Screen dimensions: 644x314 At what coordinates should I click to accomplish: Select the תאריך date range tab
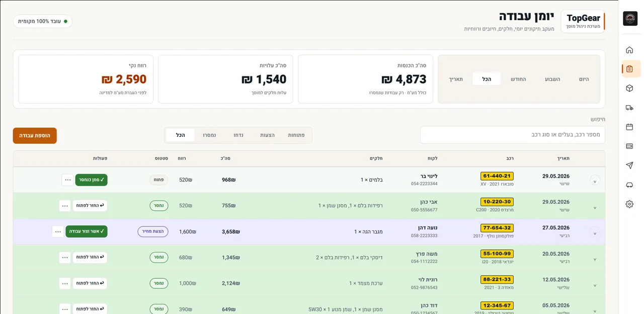[456, 79]
